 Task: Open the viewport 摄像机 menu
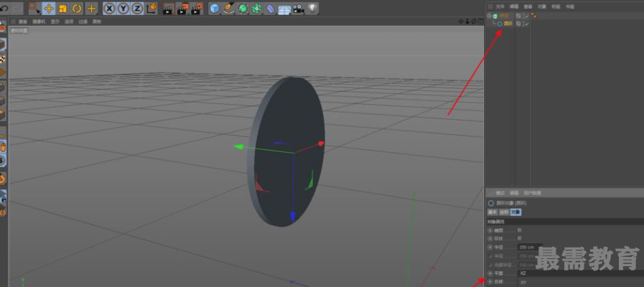pos(39,22)
